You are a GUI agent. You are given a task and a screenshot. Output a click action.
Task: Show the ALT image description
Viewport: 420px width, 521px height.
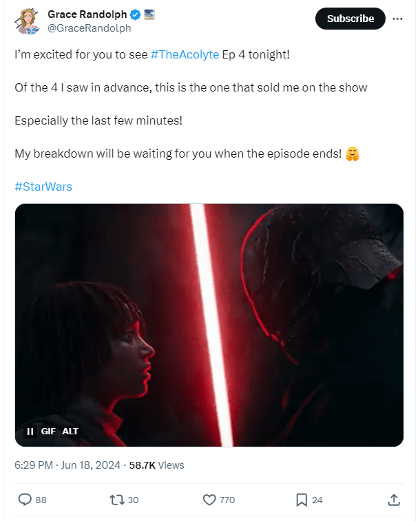coord(70,432)
